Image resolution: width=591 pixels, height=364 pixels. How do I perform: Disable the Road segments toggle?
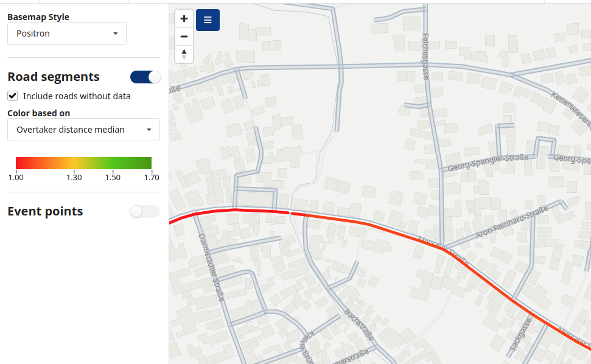tap(145, 77)
